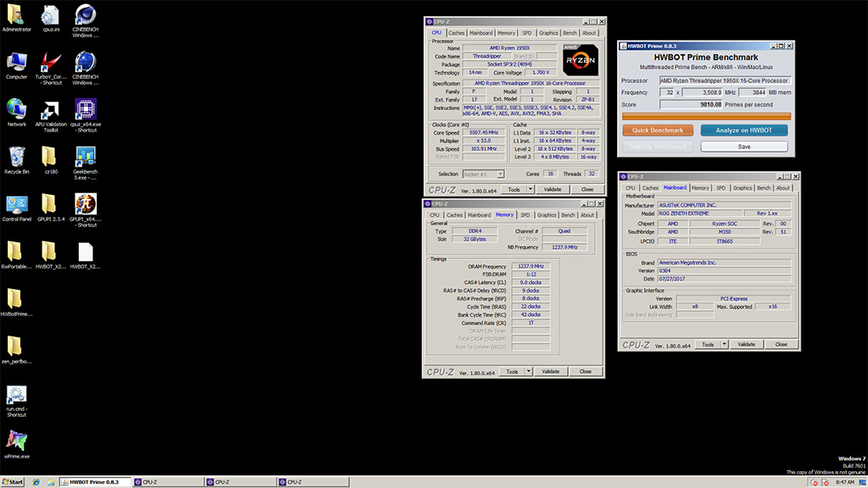Open the Recycle Bin icon
The height and width of the screenshot is (488, 868).
coord(16,160)
